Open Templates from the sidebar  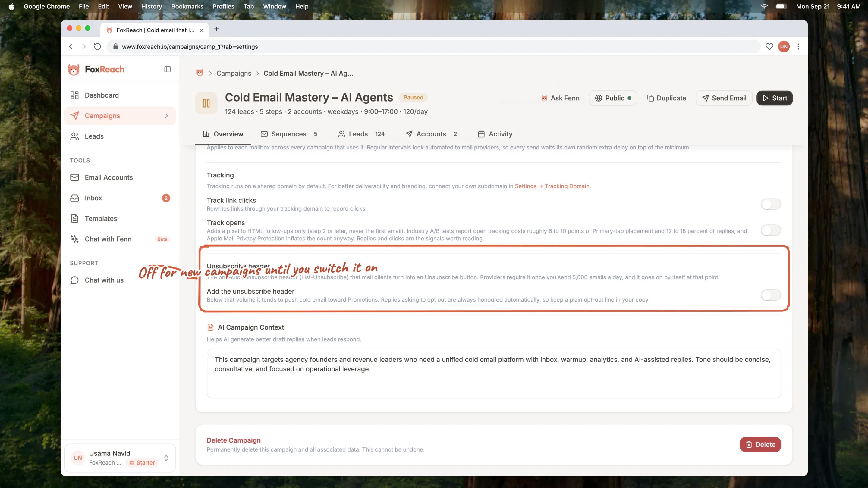click(x=120, y=219)
